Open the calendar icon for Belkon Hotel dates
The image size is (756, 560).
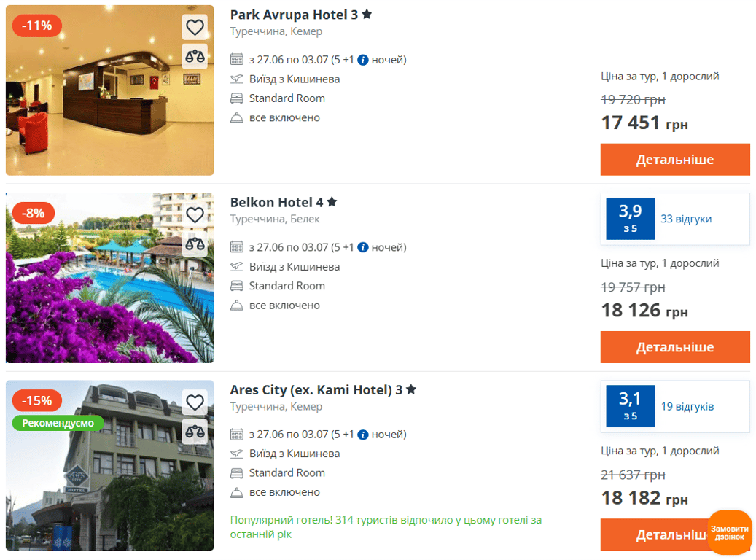pyautogui.click(x=237, y=247)
